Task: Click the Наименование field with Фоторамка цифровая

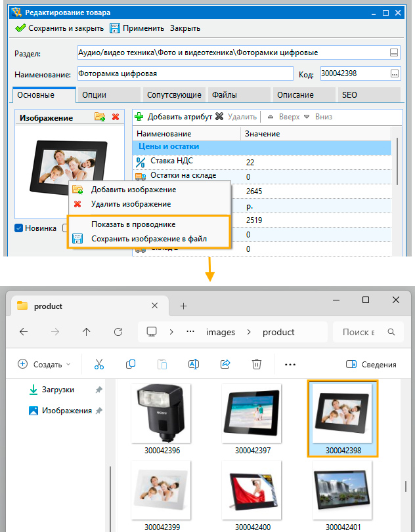Action: point(185,73)
